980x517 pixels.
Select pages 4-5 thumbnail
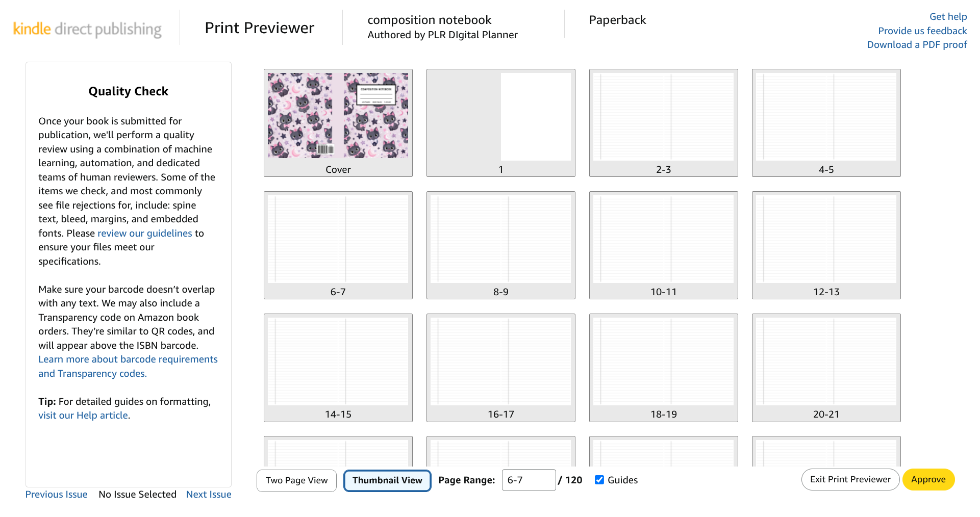826,123
